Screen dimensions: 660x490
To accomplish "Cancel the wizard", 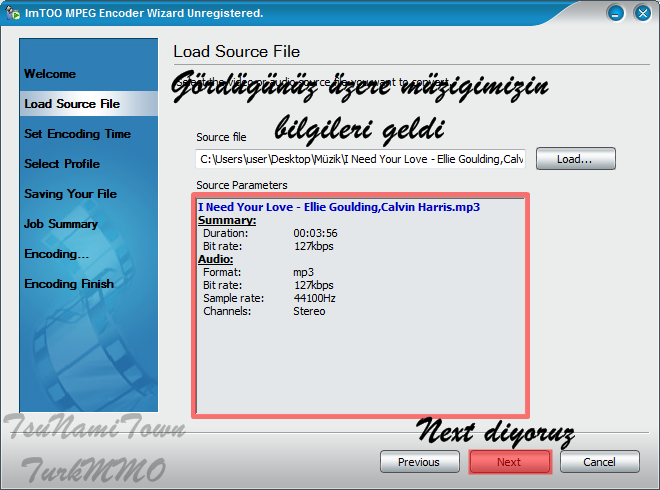I will point(599,462).
